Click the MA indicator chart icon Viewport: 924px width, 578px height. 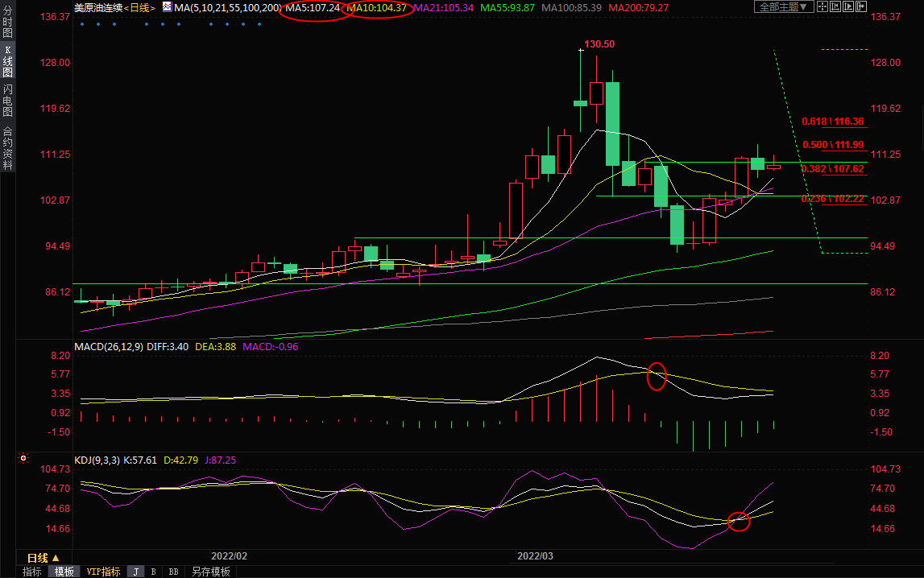[167, 7]
